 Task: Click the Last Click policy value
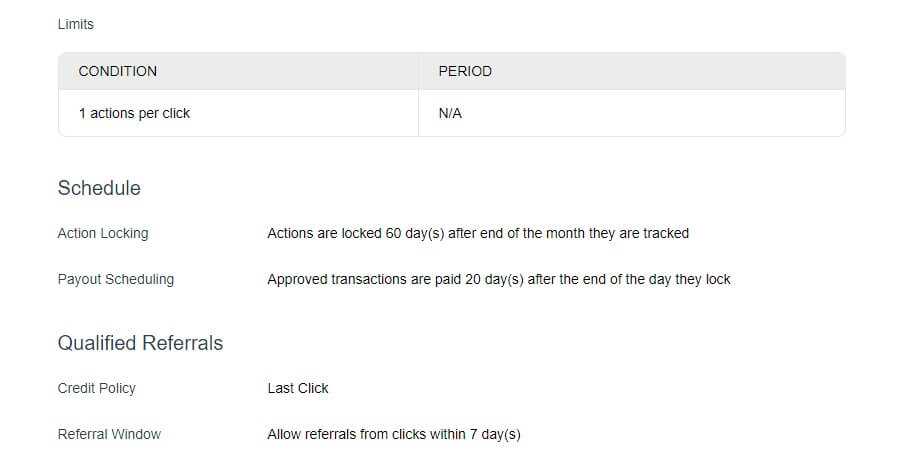[298, 388]
